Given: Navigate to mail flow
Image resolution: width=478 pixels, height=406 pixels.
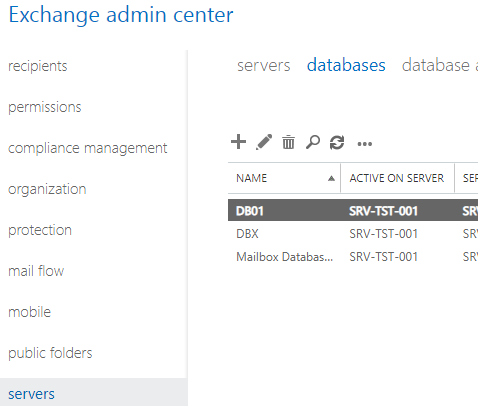Looking at the screenshot, I should tap(36, 271).
